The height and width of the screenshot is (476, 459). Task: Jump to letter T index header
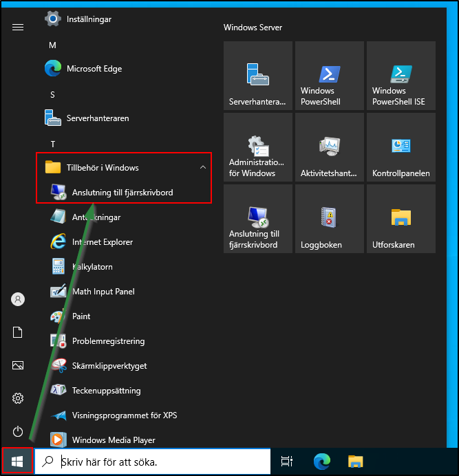tap(53, 144)
